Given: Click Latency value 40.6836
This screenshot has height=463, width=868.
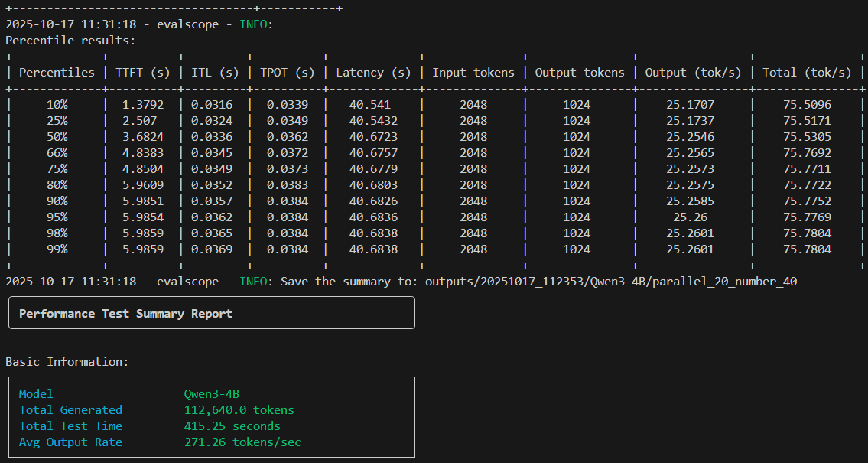Looking at the screenshot, I should [374, 217].
